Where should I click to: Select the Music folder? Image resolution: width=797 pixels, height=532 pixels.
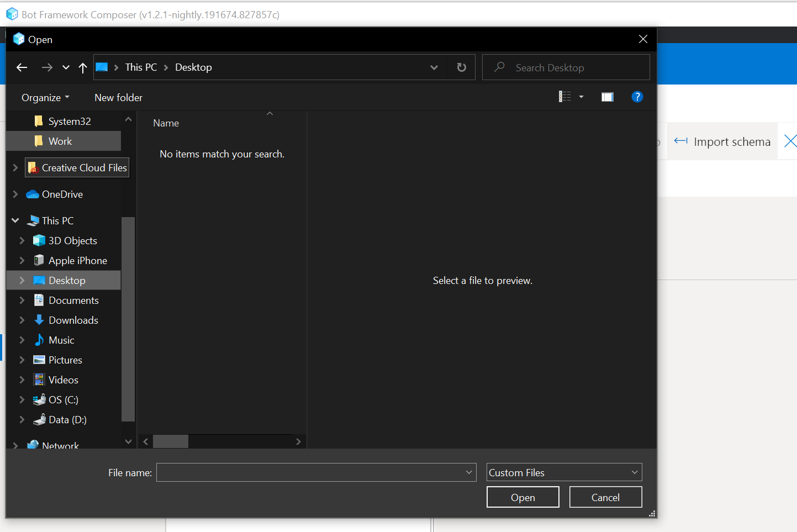(54, 340)
